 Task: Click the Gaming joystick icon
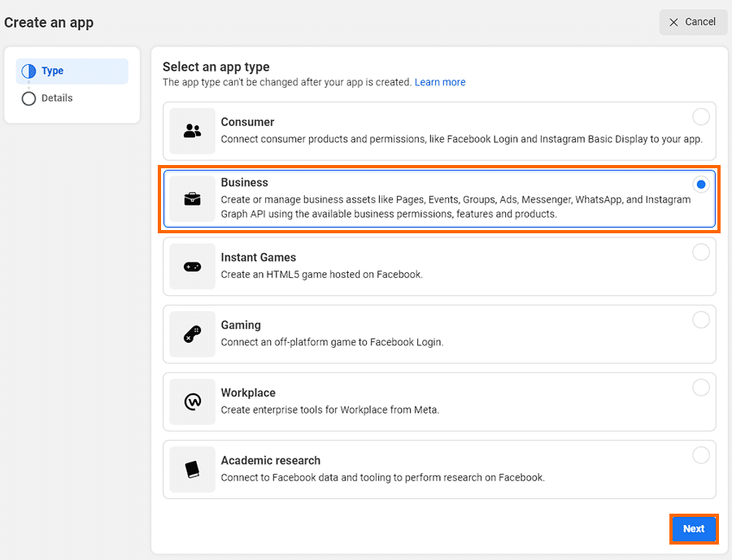[x=193, y=334]
